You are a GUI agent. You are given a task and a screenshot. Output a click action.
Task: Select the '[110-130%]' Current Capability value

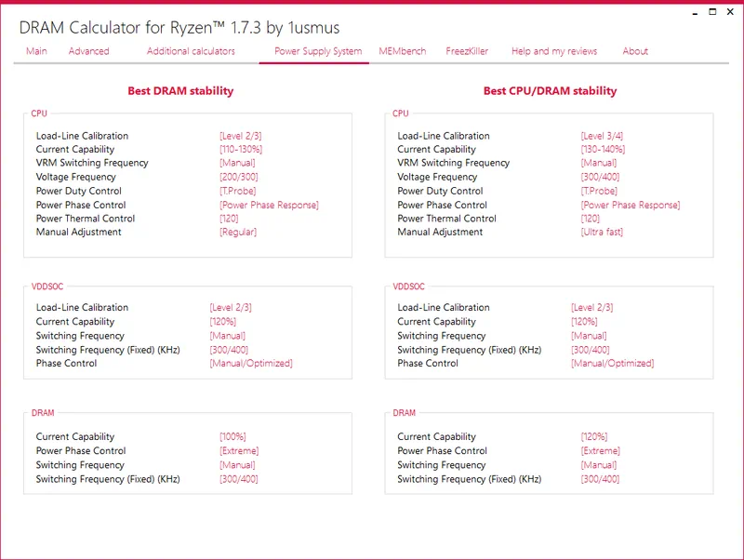[x=241, y=149]
